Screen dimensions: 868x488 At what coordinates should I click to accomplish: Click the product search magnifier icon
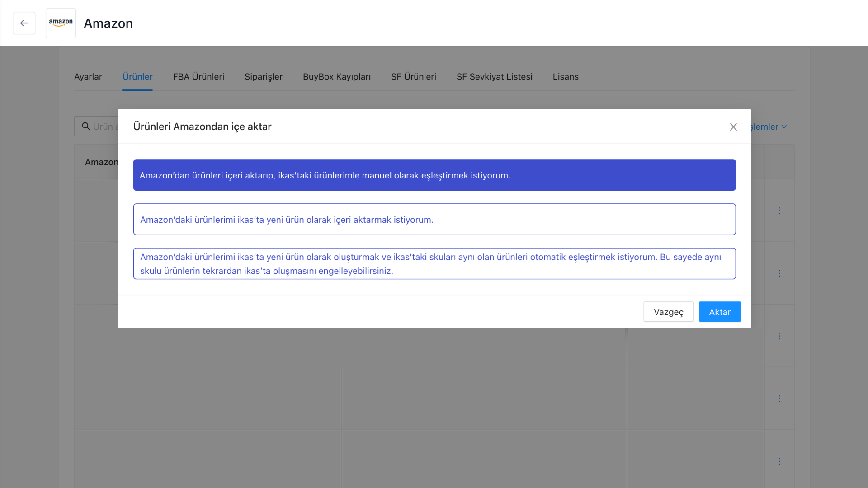(86, 127)
